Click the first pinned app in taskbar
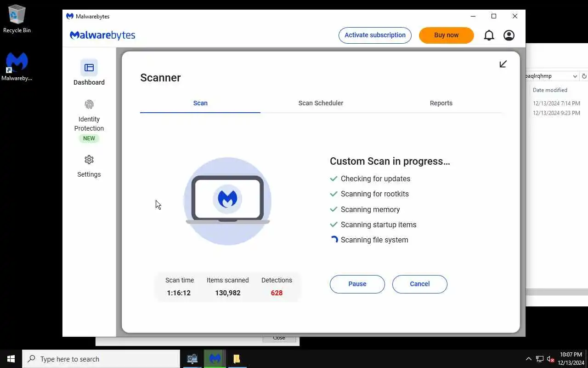Image resolution: width=588 pixels, height=368 pixels. click(x=192, y=359)
